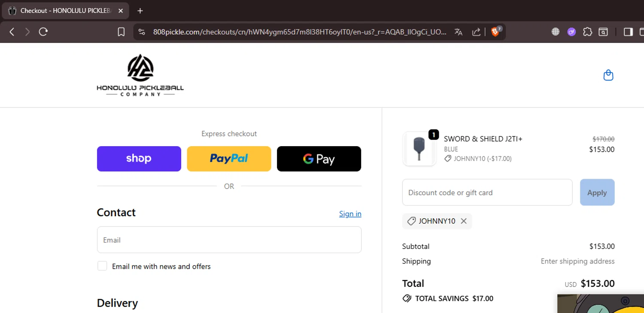Click the Enter shipping address text
Screen dimensions: 644x313
tap(577, 261)
